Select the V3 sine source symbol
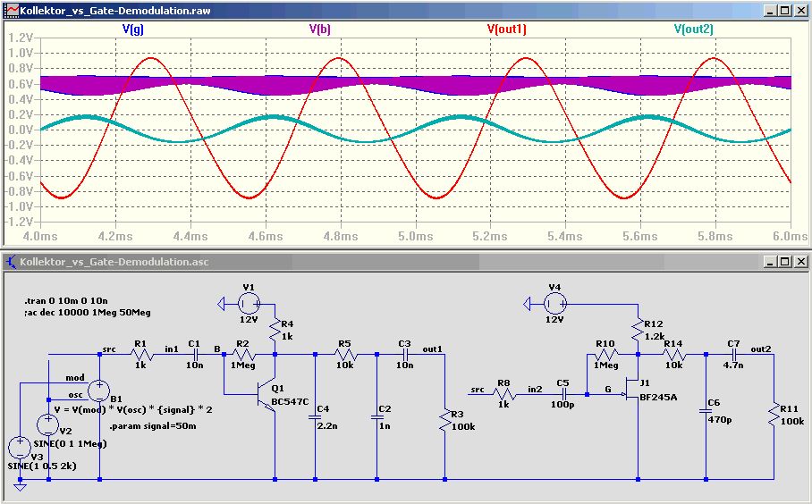The image size is (812, 504). (20, 447)
